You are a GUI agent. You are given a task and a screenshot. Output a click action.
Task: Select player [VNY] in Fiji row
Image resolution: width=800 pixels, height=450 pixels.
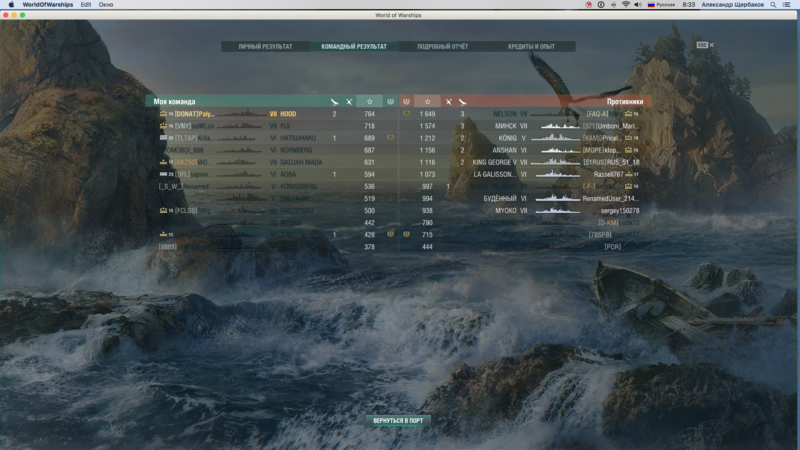pos(194,126)
